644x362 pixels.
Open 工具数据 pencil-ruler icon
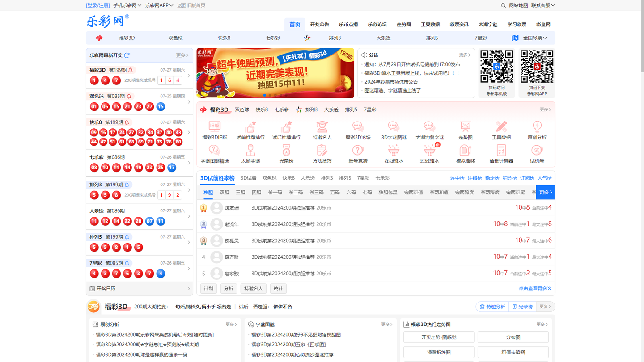coord(501,126)
